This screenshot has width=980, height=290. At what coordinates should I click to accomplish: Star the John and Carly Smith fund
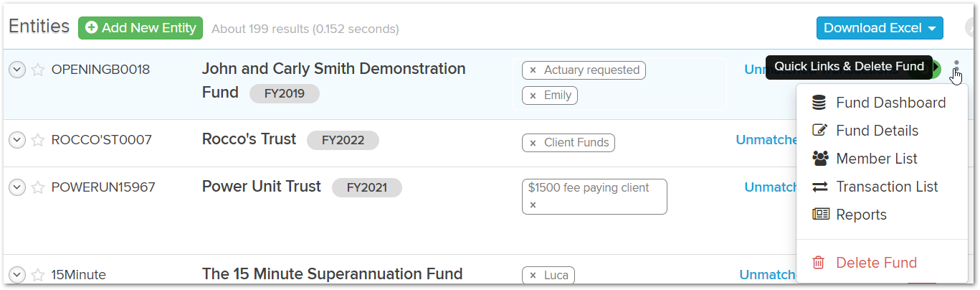point(38,70)
